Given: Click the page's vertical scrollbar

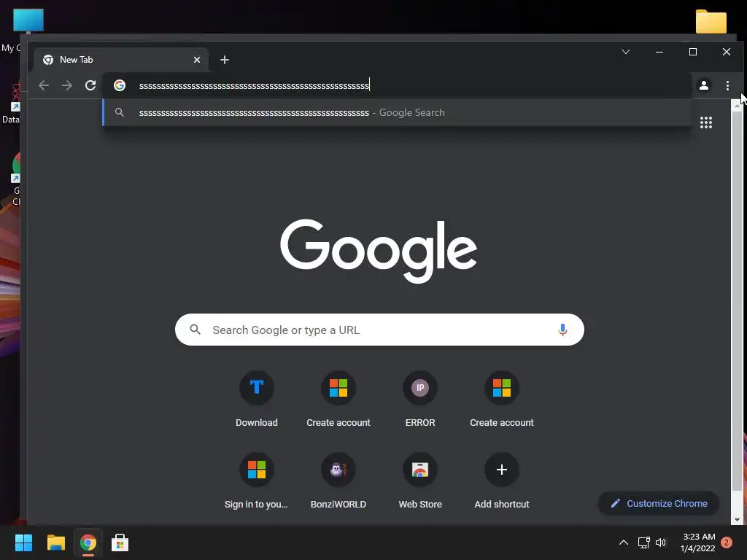Looking at the screenshot, I should (737, 301).
